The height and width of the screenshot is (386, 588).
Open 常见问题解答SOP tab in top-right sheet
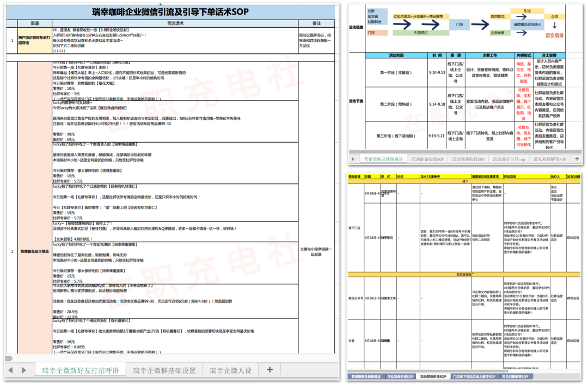[x=549, y=160]
